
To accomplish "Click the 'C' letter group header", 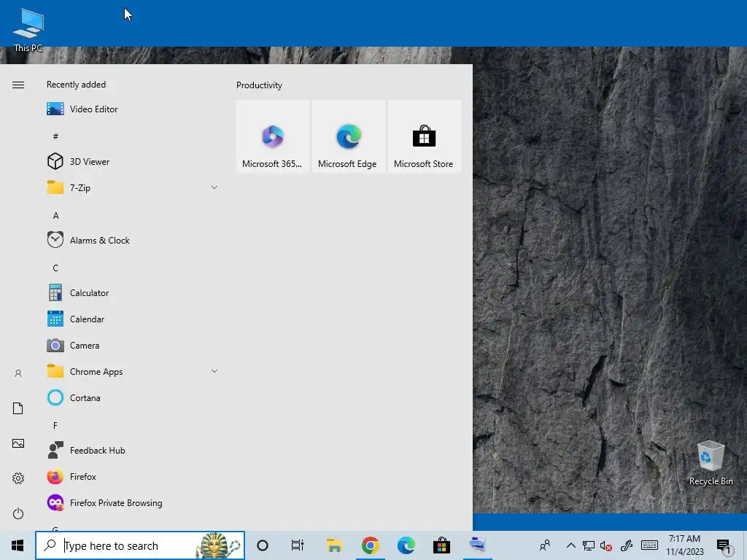I will pyautogui.click(x=55, y=268).
